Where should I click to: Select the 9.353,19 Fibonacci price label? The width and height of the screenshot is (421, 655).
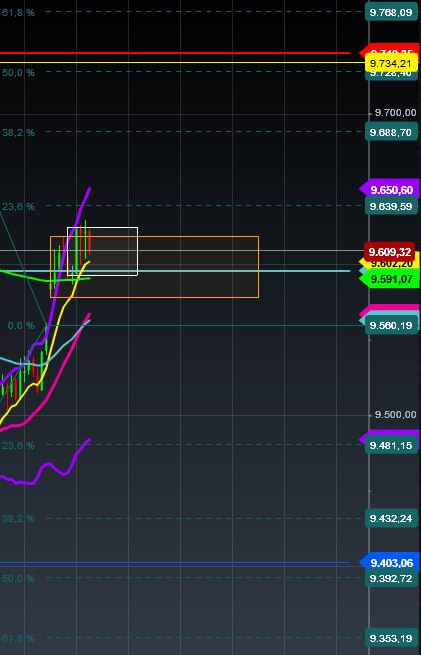pos(391,638)
